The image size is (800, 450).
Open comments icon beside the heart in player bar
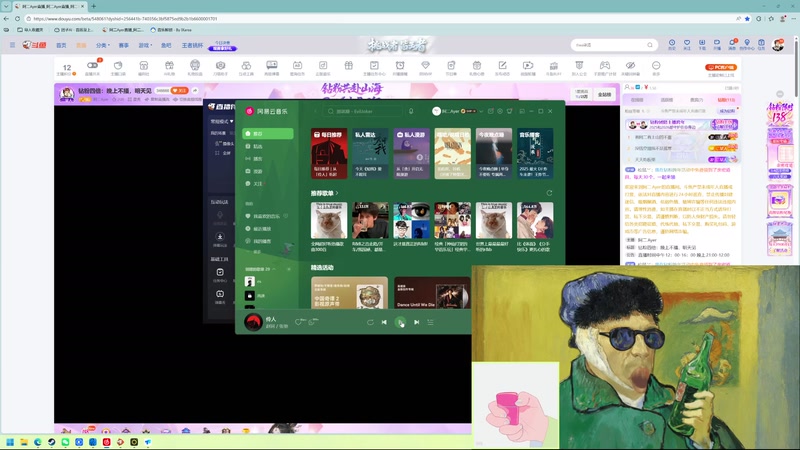coord(313,321)
